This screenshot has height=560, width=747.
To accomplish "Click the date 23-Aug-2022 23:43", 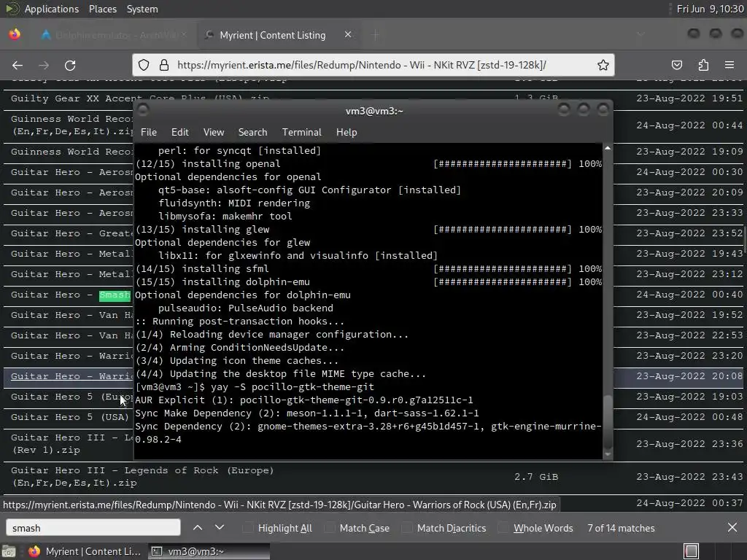I will coord(689,477).
